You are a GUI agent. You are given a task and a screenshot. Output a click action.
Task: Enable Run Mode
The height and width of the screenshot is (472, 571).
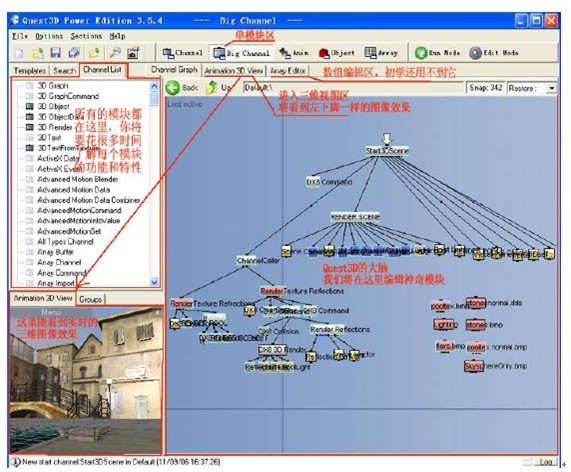(437, 53)
